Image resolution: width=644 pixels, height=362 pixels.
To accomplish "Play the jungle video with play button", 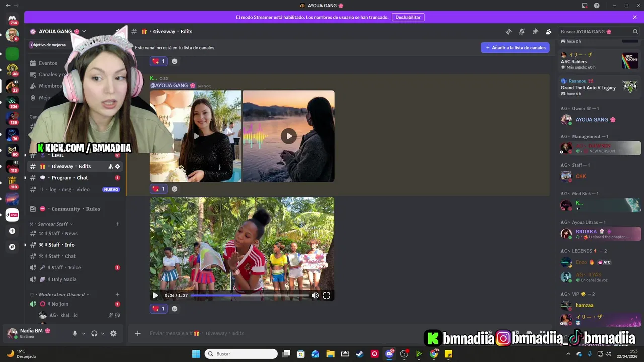I will [x=155, y=295].
